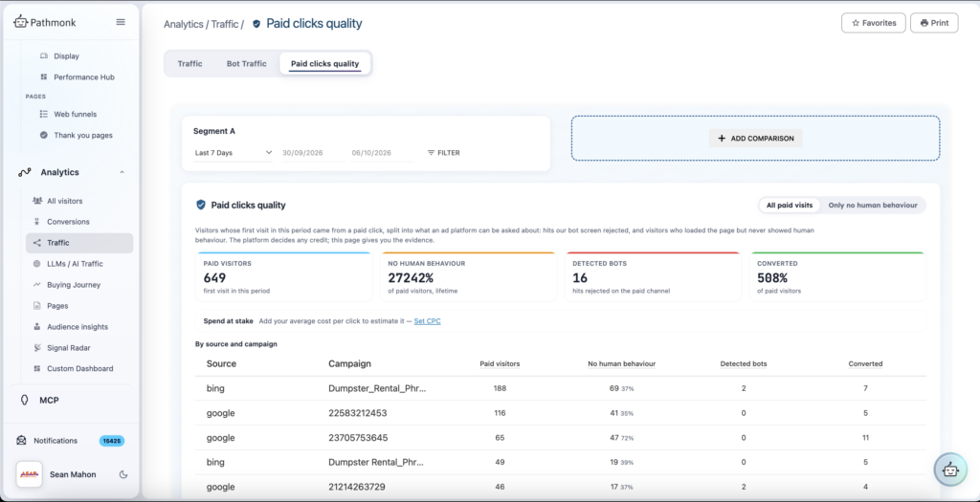Click the Display icon in the sidebar
Image resolution: width=980 pixels, height=502 pixels.
(x=44, y=55)
